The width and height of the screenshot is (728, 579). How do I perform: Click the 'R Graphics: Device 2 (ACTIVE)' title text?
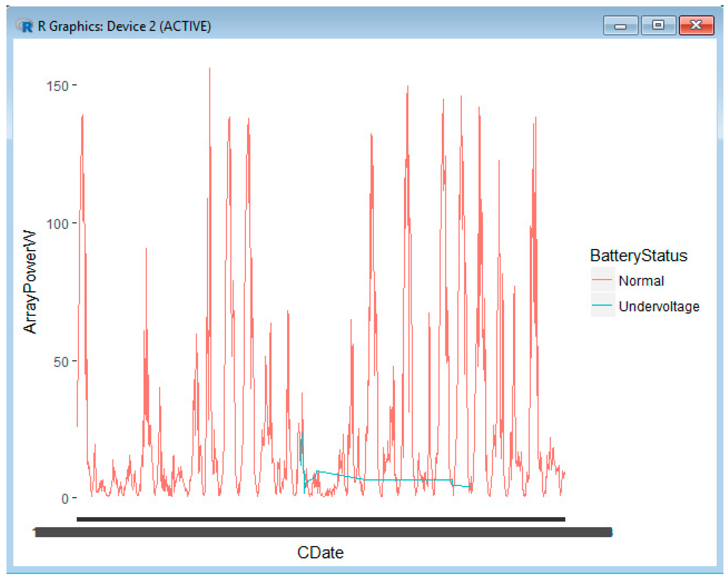[124, 26]
